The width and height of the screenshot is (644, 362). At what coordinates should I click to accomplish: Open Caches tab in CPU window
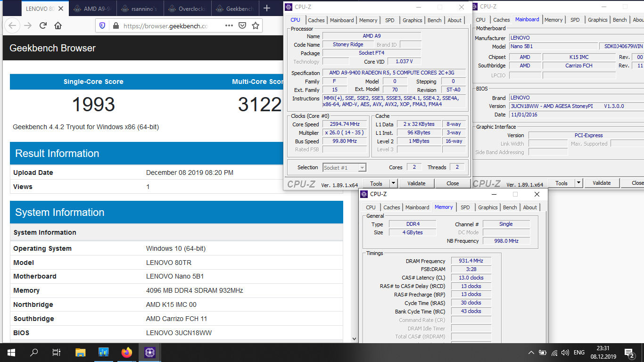[316, 20]
